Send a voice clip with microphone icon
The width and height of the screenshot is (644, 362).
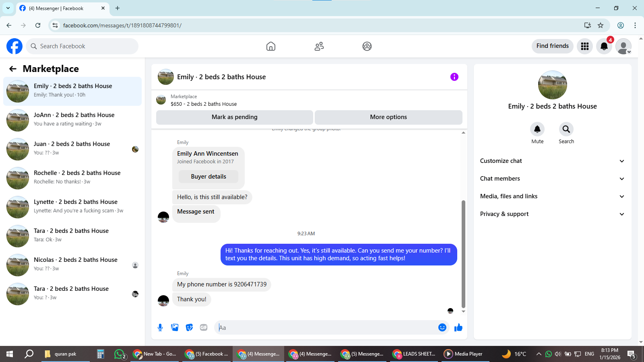coord(160,327)
